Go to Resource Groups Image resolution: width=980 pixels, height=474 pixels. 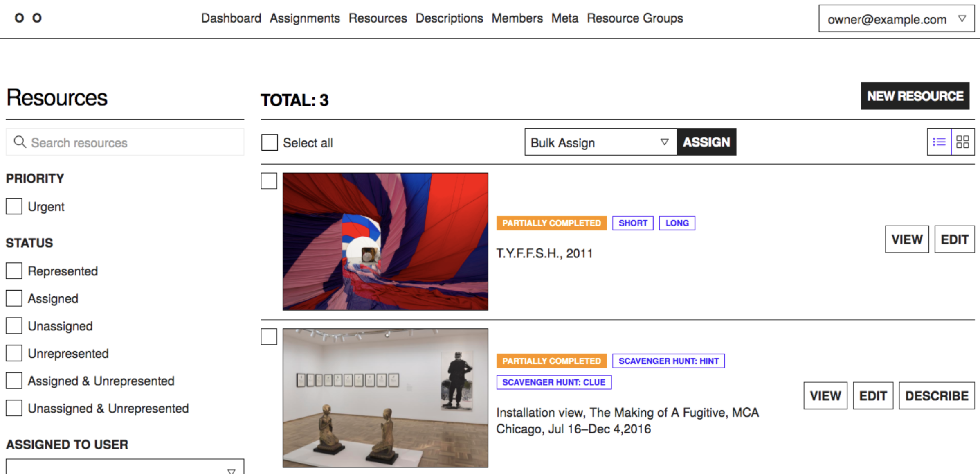[x=635, y=18]
